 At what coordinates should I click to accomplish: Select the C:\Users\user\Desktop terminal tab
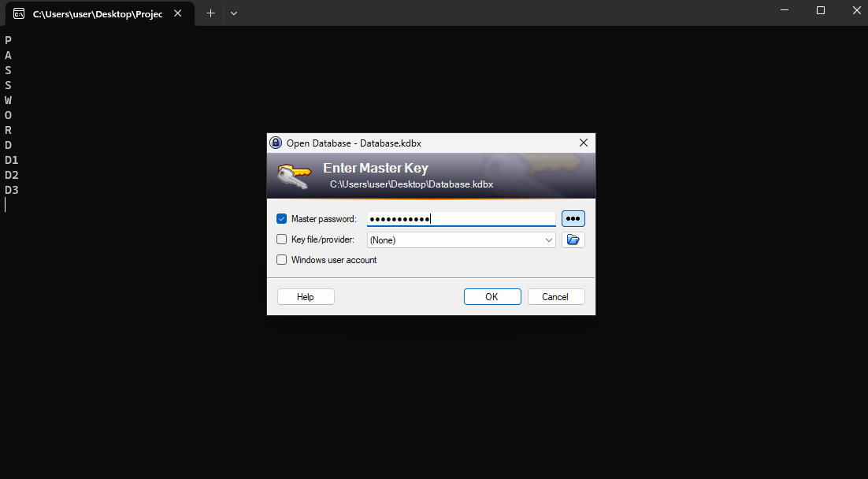click(97, 14)
